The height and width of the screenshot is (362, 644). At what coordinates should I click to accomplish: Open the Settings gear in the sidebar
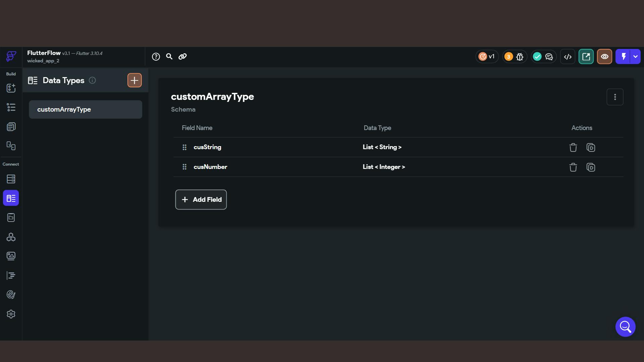[11, 314]
